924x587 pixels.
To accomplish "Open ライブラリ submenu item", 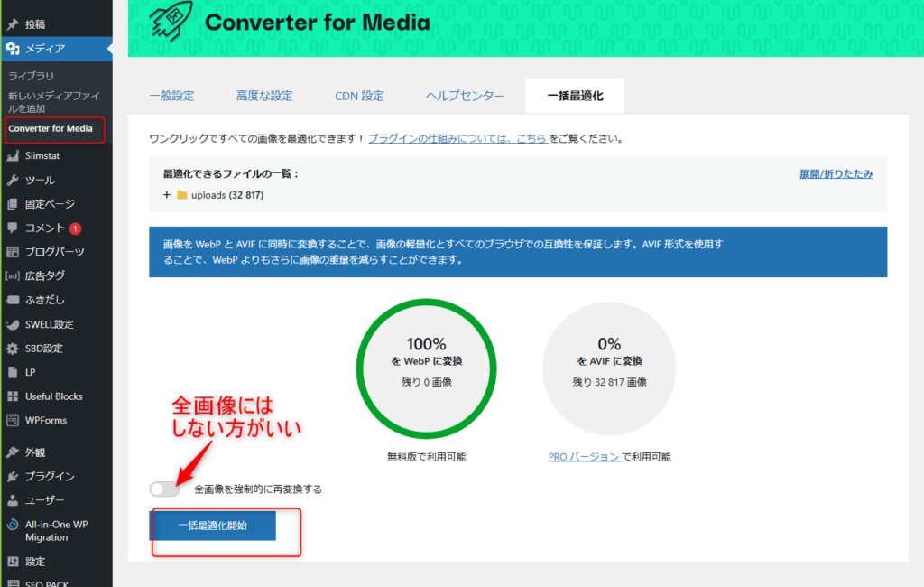I will [31, 76].
